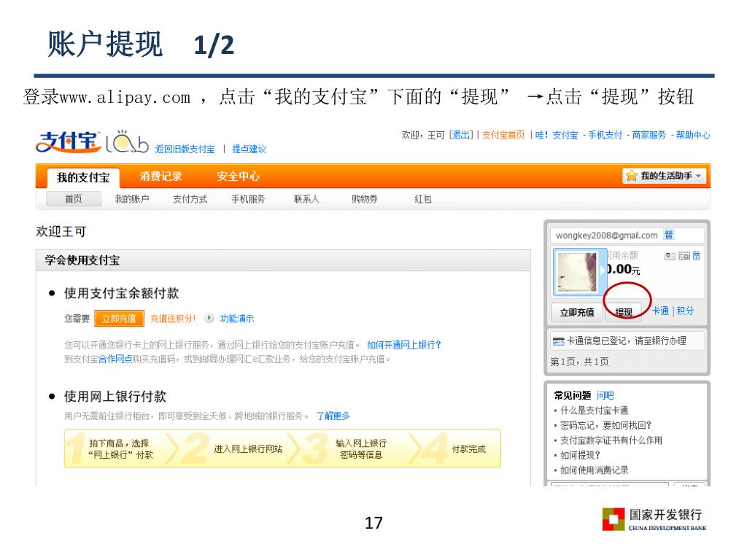The image size is (747, 560).
Task: Select 手机服务 in the sub-navigation
Action: pyautogui.click(x=248, y=199)
